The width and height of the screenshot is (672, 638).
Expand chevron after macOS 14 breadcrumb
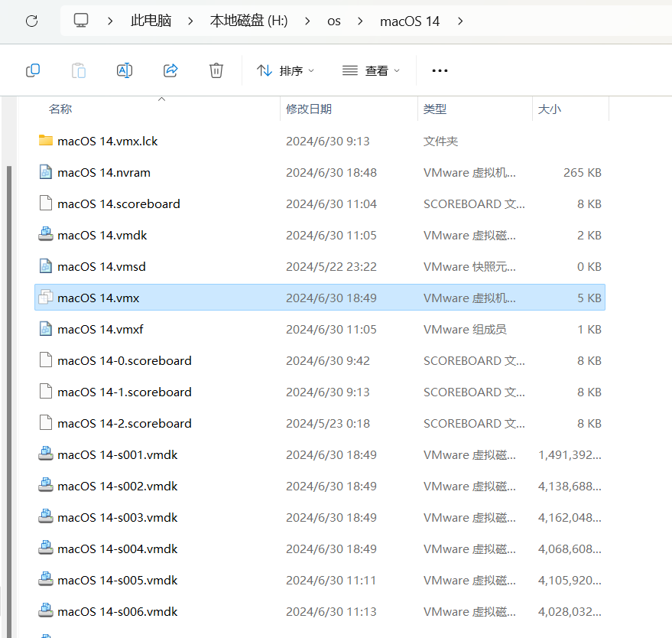coord(460,21)
